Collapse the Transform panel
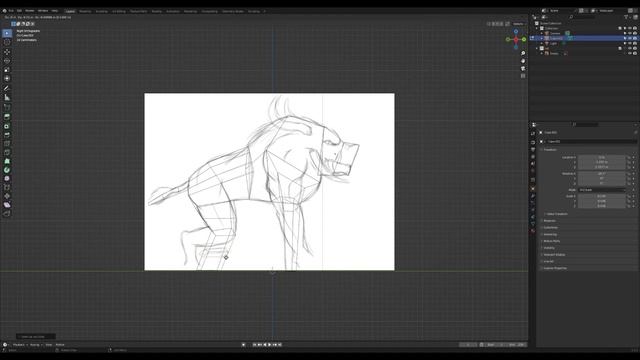 [550, 150]
